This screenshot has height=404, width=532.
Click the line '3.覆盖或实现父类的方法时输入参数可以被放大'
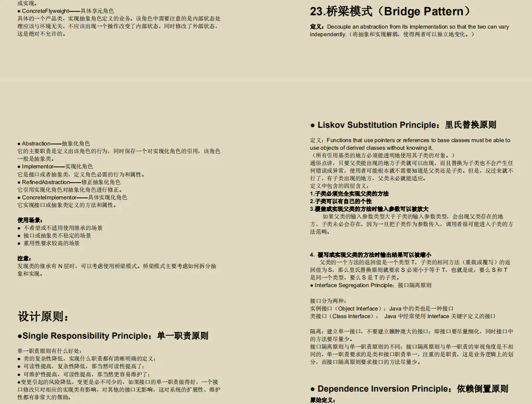click(x=369, y=209)
